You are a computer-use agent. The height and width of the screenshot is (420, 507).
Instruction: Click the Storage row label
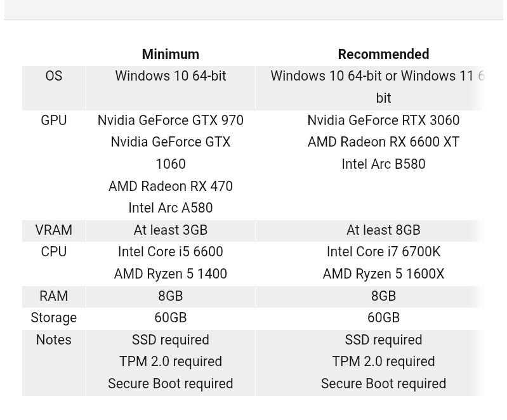click(54, 318)
